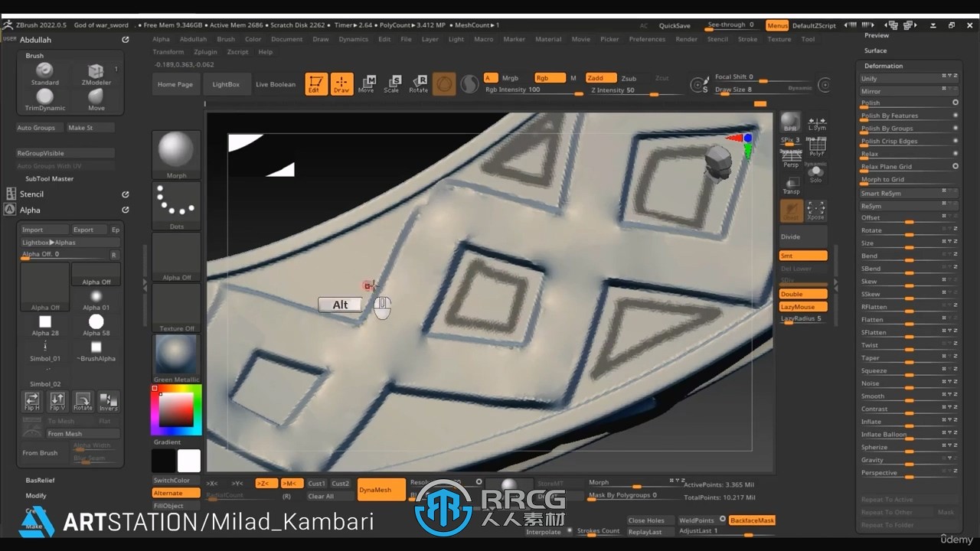
Task: Open the LightBox button
Action: click(226, 84)
